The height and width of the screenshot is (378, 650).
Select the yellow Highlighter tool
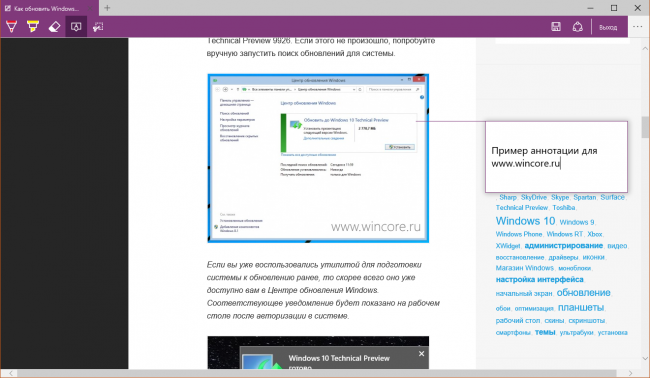click(x=33, y=27)
